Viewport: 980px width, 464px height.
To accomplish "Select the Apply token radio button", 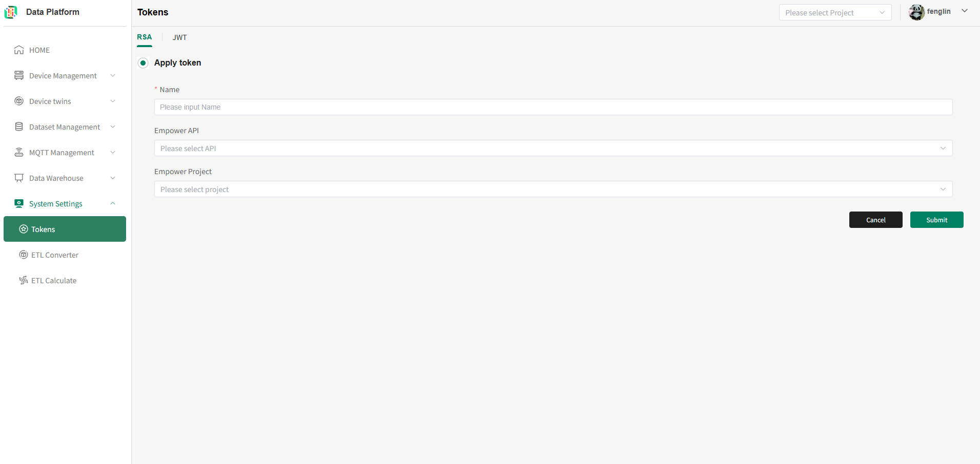I will click(143, 63).
